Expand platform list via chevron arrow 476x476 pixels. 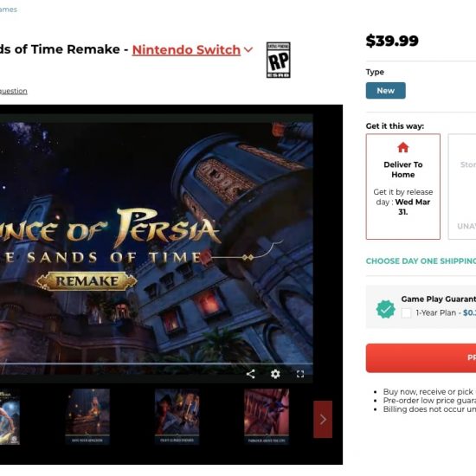tap(248, 49)
